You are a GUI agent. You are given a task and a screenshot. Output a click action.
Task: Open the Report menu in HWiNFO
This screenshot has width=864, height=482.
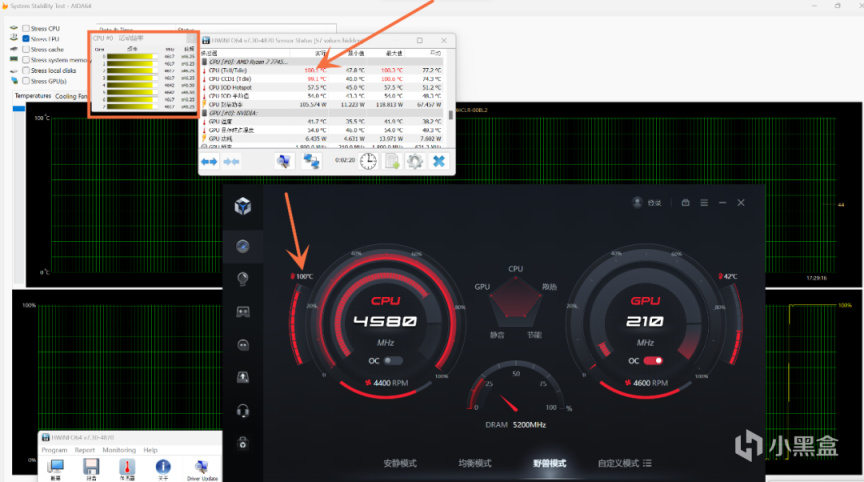[85, 450]
